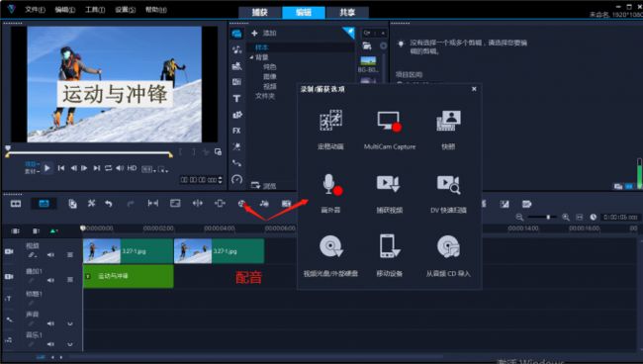
Task: Select the 捕获视频 capture video option
Action: pyautogui.click(x=389, y=184)
